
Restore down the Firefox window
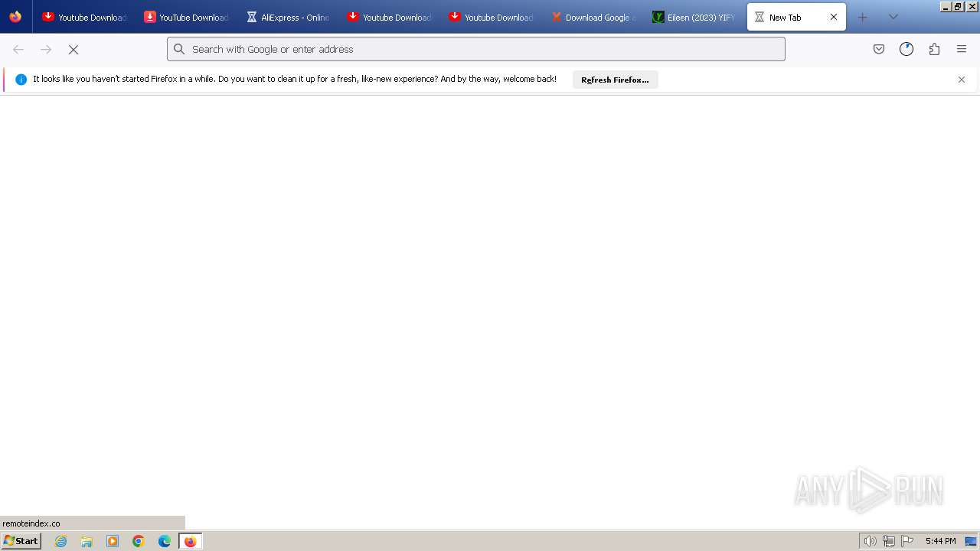point(959,6)
